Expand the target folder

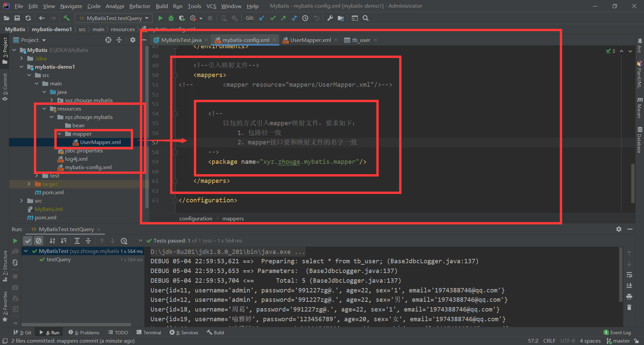(29, 184)
